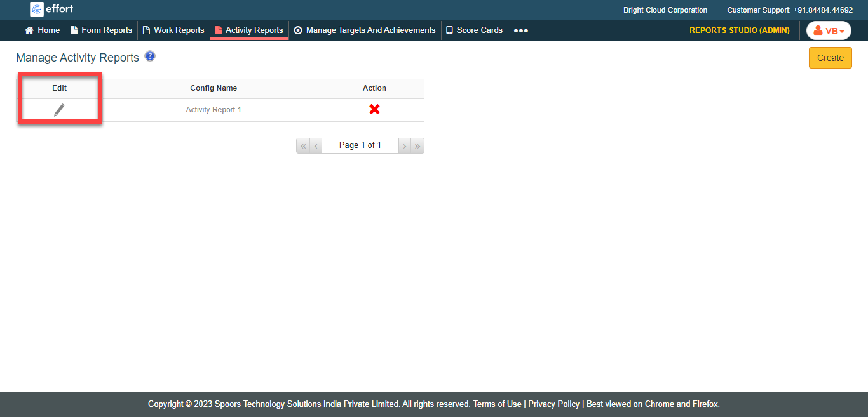
Task: Go to next page arrow
Action: 404,146
